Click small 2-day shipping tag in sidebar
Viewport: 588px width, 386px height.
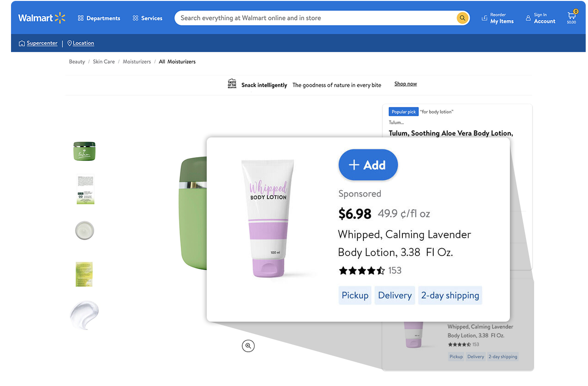[x=503, y=357]
